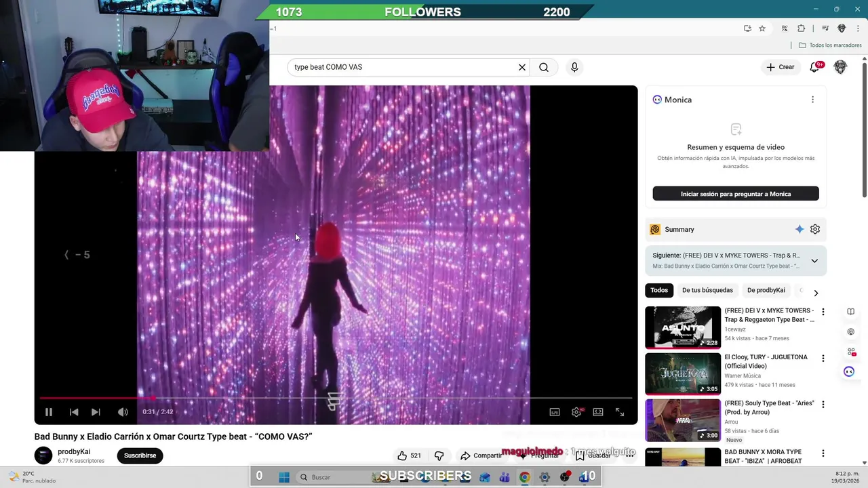Viewport: 868px width, 488px height.
Task: Click the Compartir share button
Action: point(481,455)
